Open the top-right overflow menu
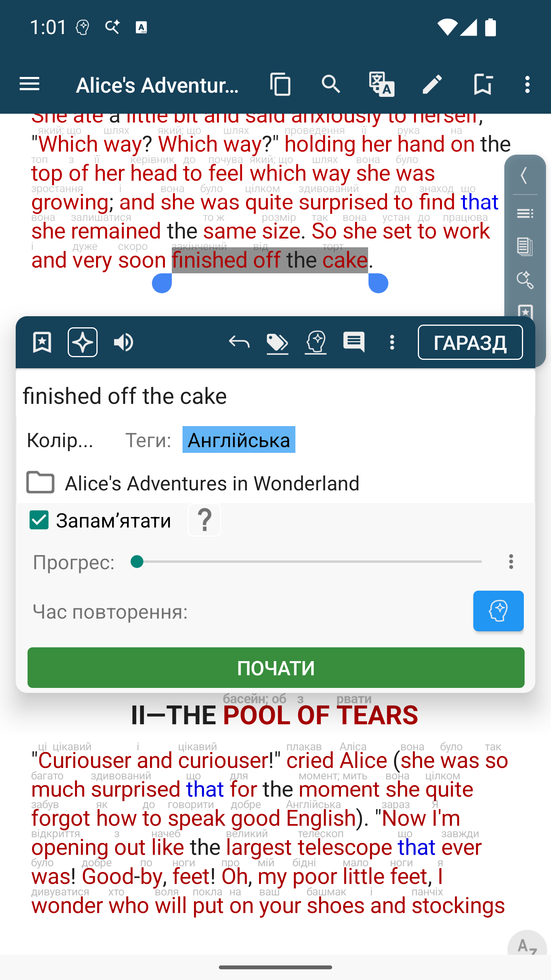The image size is (551, 980). click(x=528, y=84)
